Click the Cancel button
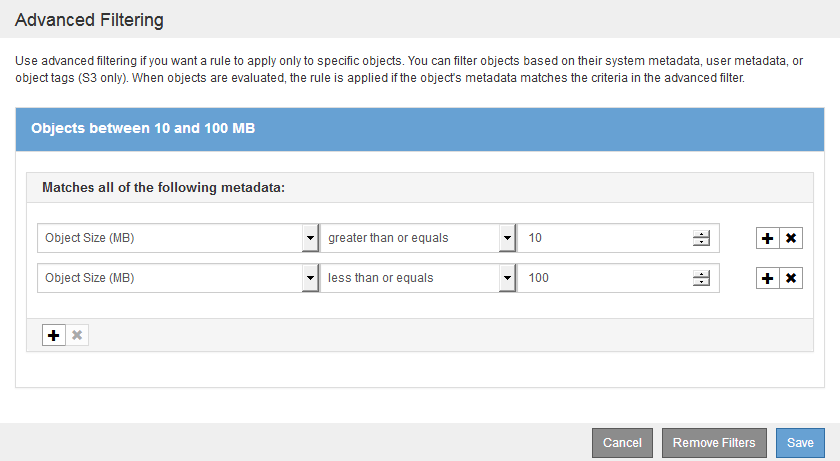 click(622, 443)
